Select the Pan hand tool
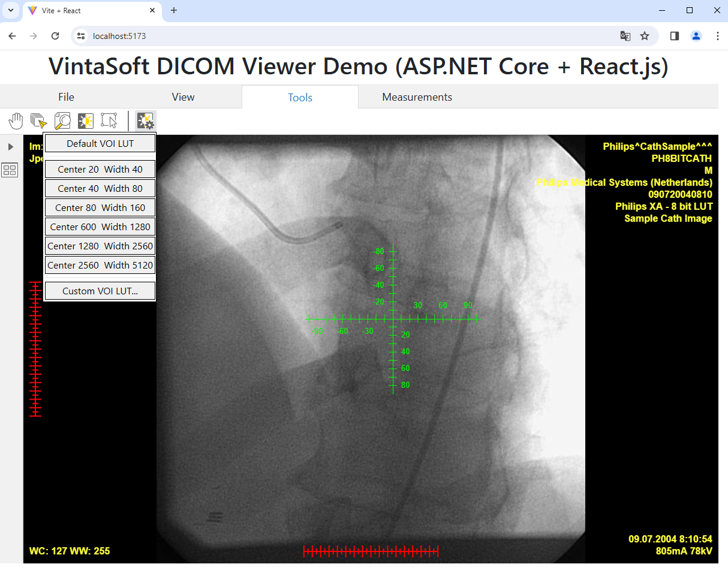Viewport: 728px width, 573px height. click(x=16, y=121)
